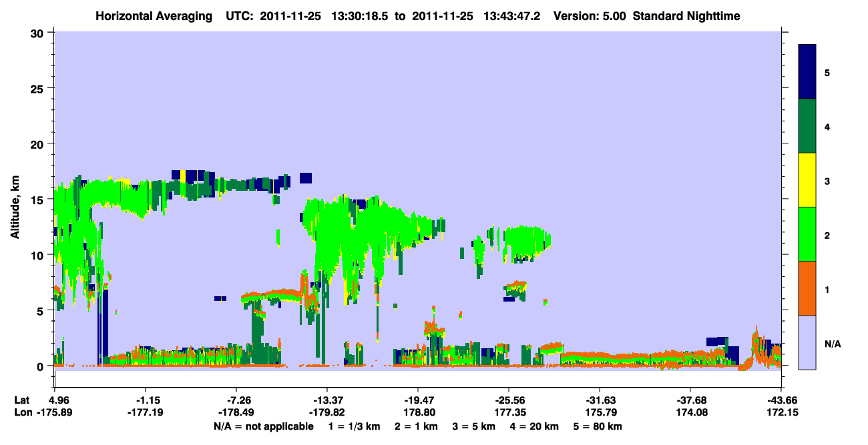Click the legend entry '2 = 1 km'
The height and width of the screenshot is (445, 868).
click(416, 427)
